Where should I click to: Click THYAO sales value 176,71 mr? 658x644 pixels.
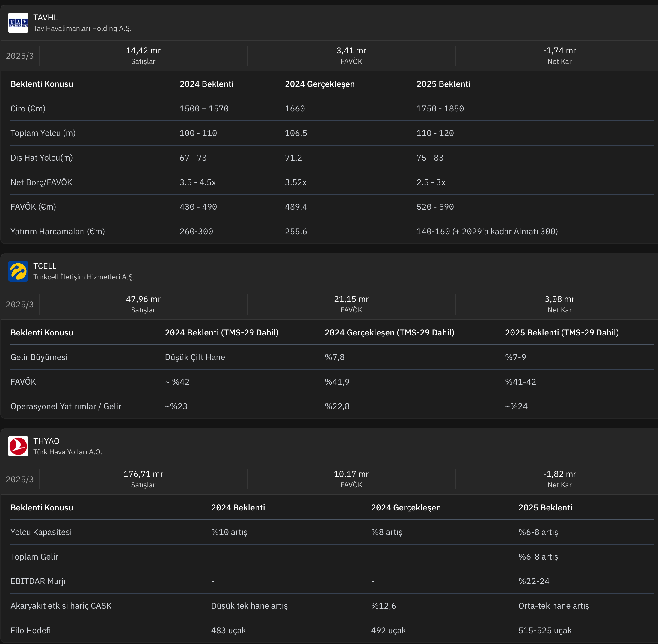143,474
